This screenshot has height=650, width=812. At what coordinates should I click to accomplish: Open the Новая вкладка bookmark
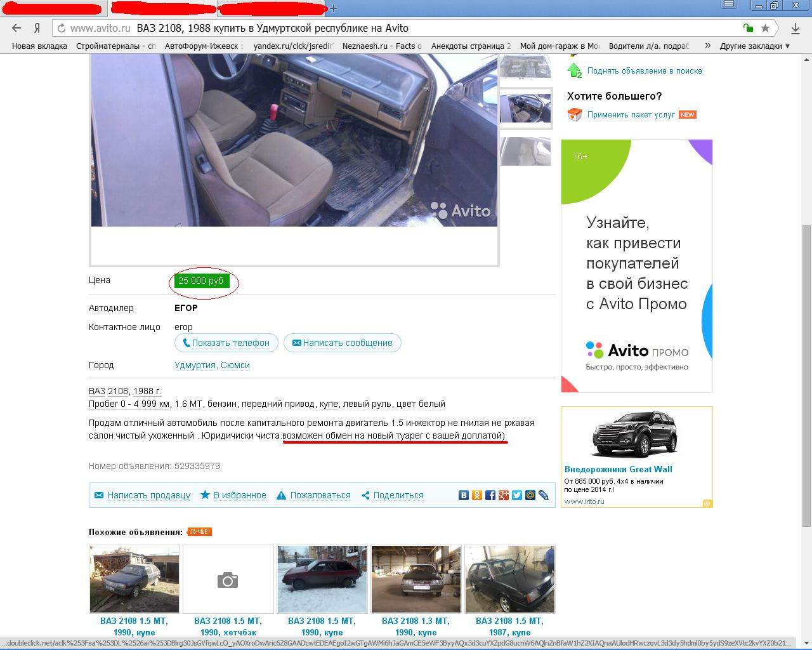click(39, 46)
